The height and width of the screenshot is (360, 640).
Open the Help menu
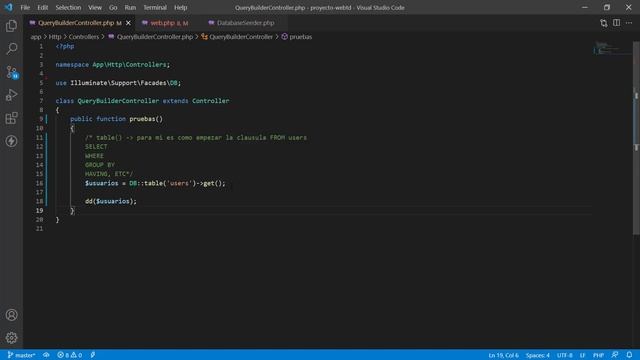point(180,7)
